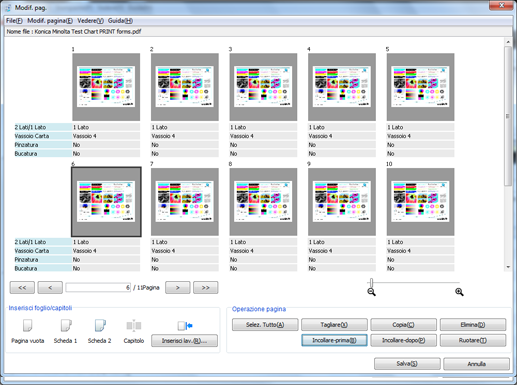The height and width of the screenshot is (385, 517).
Task: Select page 7 thumbnail
Action: click(x=185, y=202)
